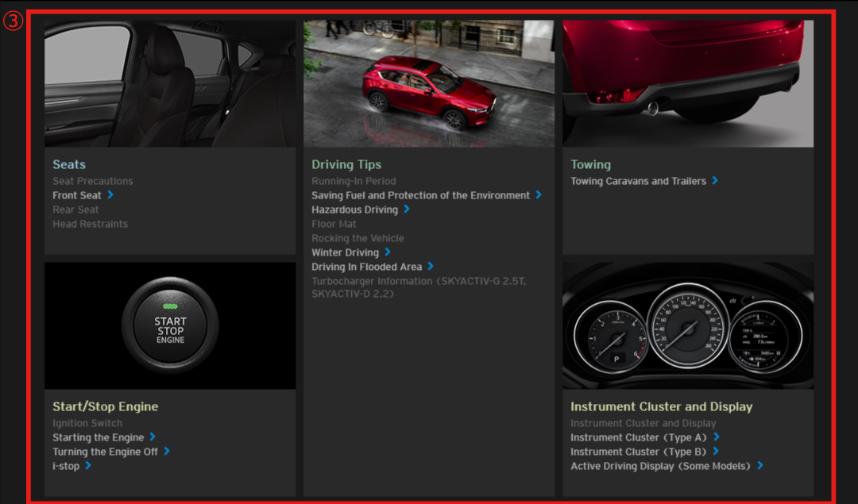The width and height of the screenshot is (858, 504).
Task: Click the arrow icon beside Front Seat
Action: pos(110,194)
